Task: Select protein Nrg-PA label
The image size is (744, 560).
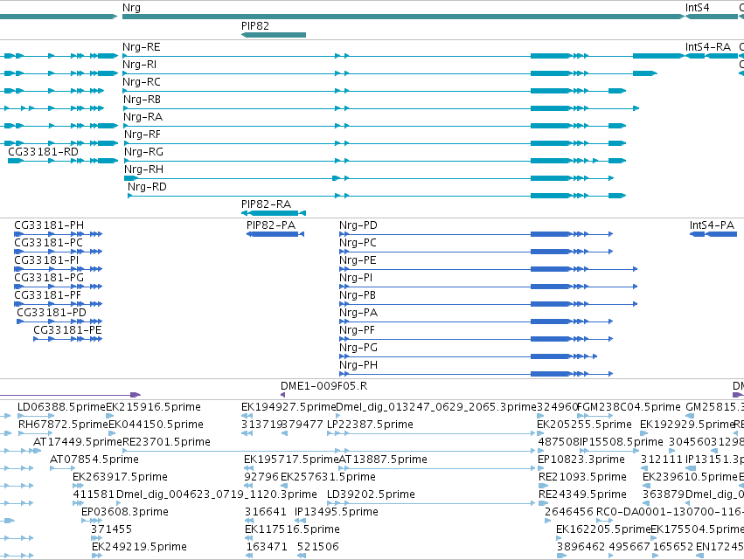Action: click(x=358, y=313)
